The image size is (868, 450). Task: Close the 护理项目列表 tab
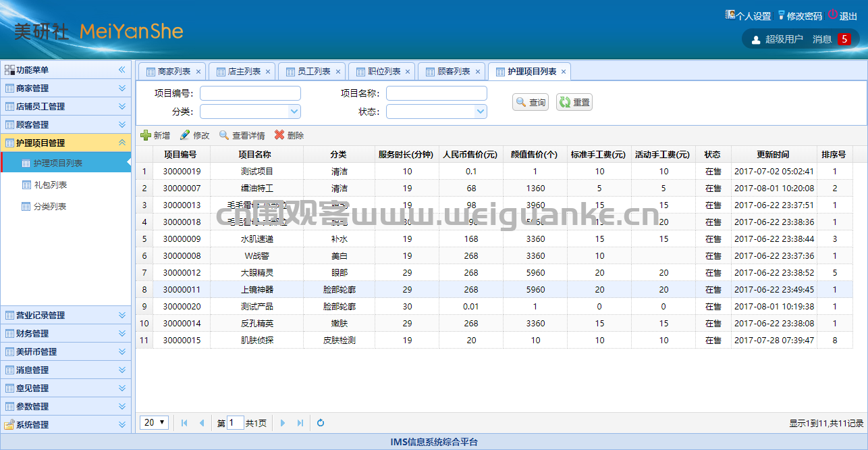(x=564, y=72)
